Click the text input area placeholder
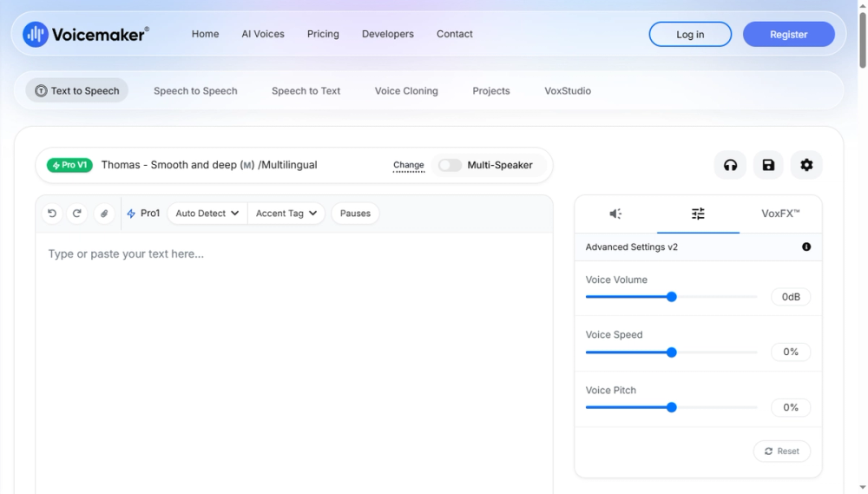Viewport: 868px width, 494px height. tap(126, 254)
